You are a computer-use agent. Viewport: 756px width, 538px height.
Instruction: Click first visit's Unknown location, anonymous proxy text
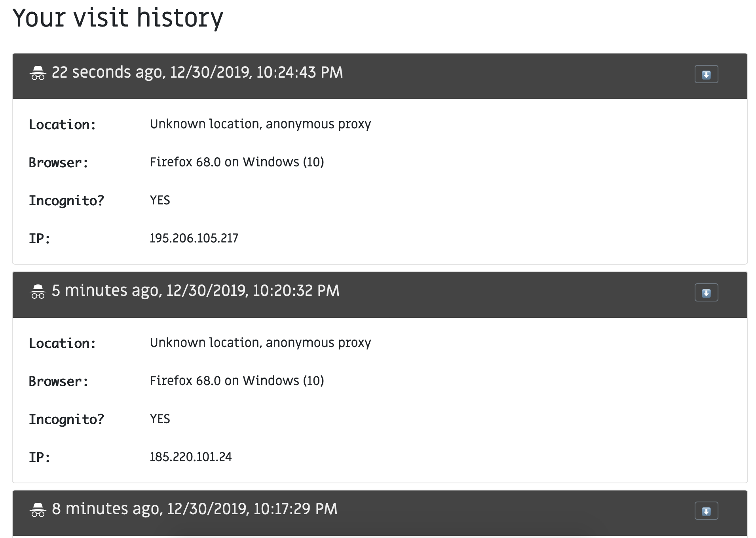(x=260, y=124)
